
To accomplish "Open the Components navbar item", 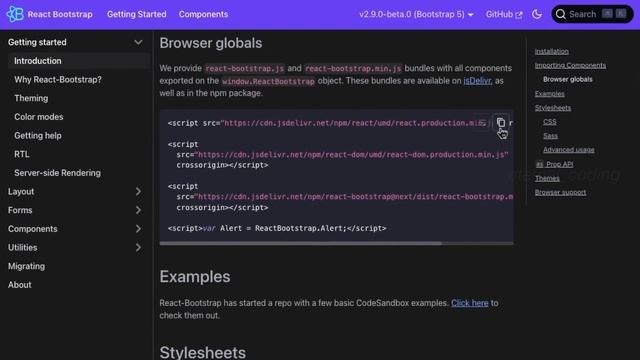I will (203, 14).
